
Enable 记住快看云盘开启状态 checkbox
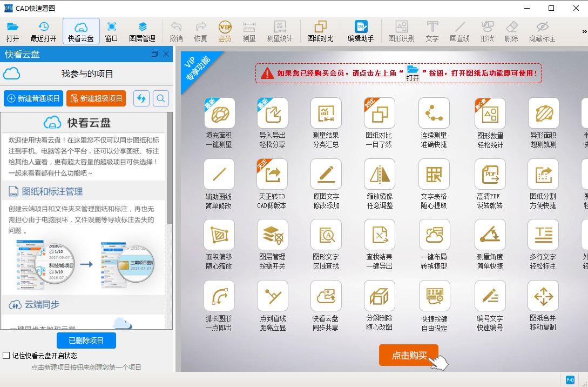[6, 356]
